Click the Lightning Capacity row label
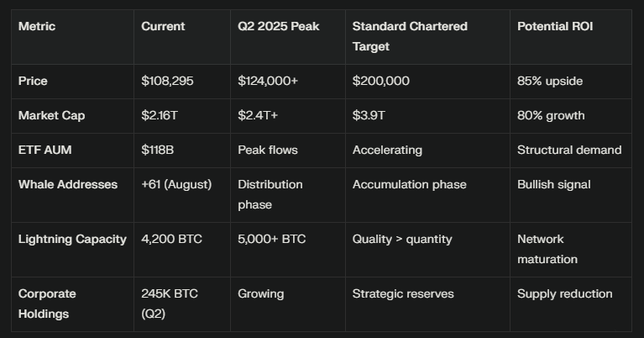Viewport: 644px width, 338px height. tap(72, 239)
